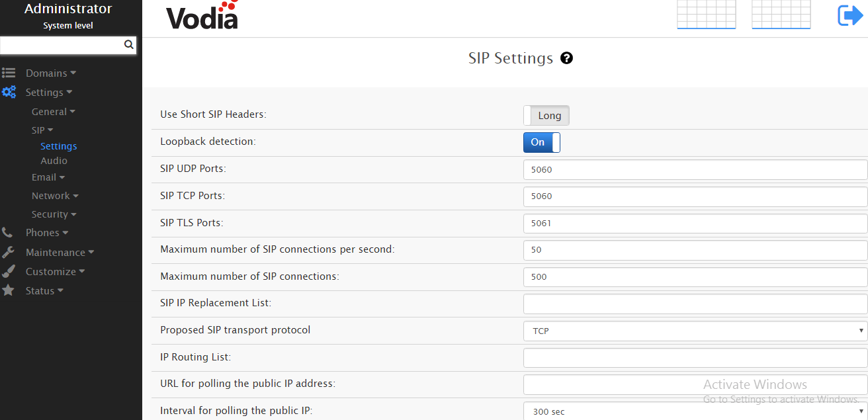Click the Vodia logo

pyautogui.click(x=202, y=16)
